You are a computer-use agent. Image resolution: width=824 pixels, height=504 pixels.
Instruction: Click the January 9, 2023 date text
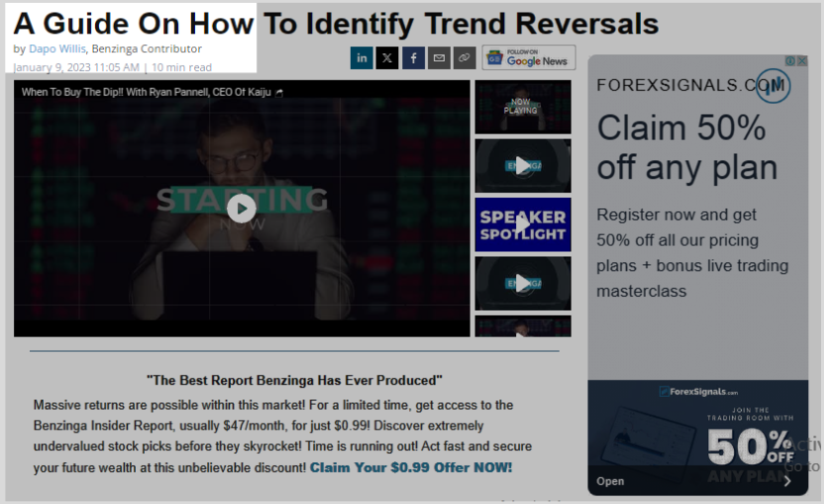click(x=75, y=67)
